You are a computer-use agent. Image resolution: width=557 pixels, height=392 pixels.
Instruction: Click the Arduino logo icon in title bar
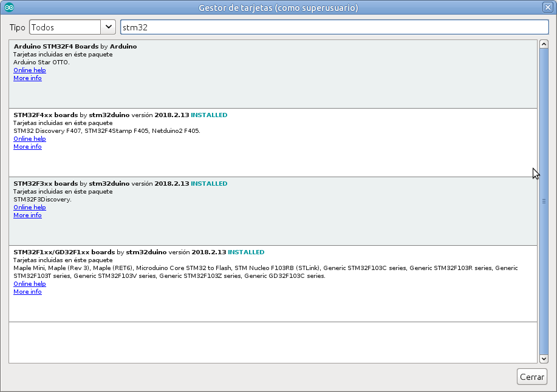(9, 7)
